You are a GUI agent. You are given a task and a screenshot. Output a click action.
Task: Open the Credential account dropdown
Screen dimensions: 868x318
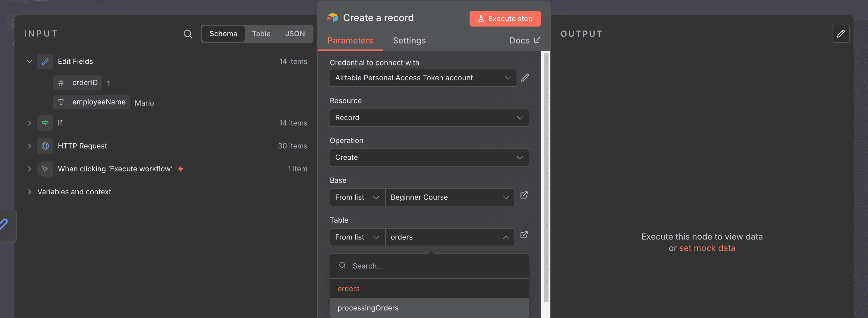point(423,78)
